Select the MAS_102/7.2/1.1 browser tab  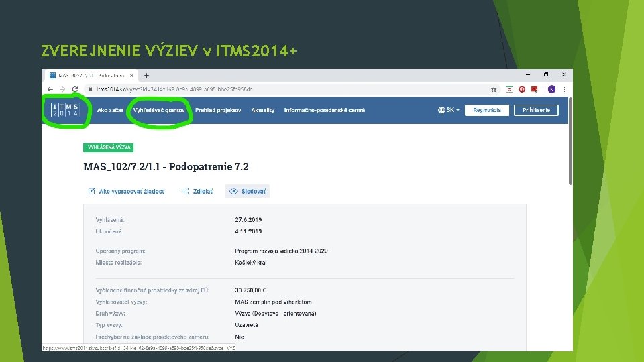(x=91, y=76)
